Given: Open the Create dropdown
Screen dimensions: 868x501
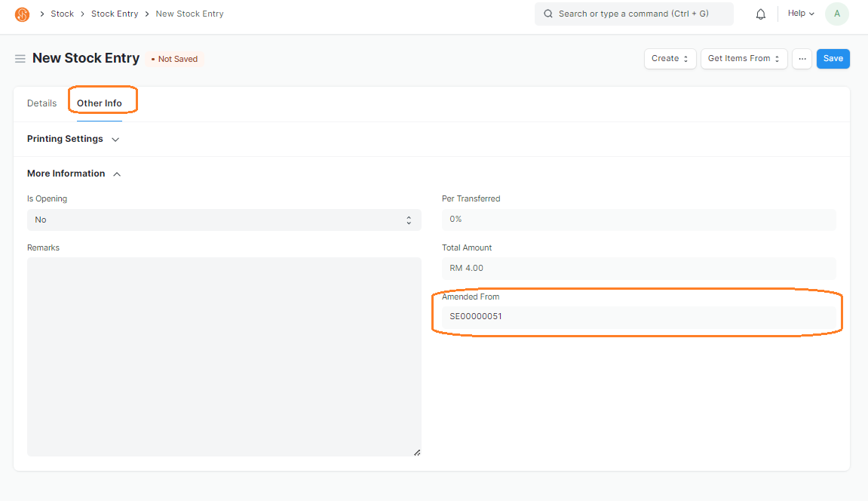Looking at the screenshot, I should [x=670, y=59].
